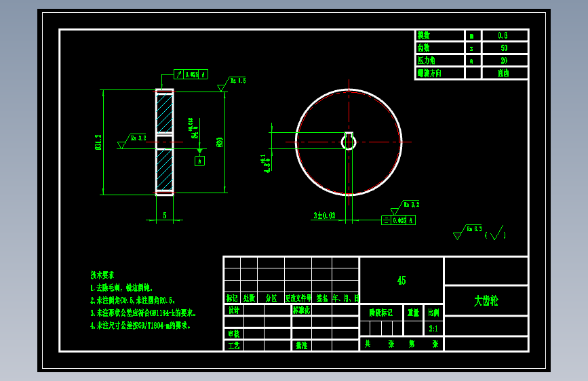The width and height of the screenshot is (588, 381).
Task: Click the runout tolerance frame 0.025 A
Action: 191,75
